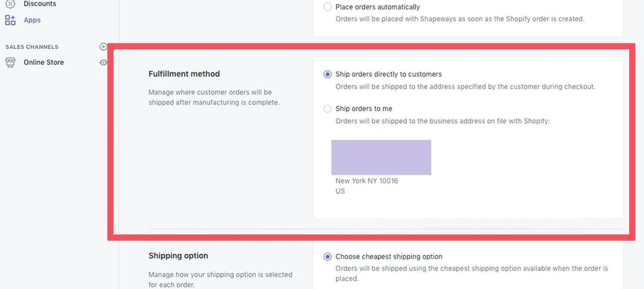The image size is (644, 289).
Task: Add a sales channel with plus icon
Action: [x=104, y=46]
